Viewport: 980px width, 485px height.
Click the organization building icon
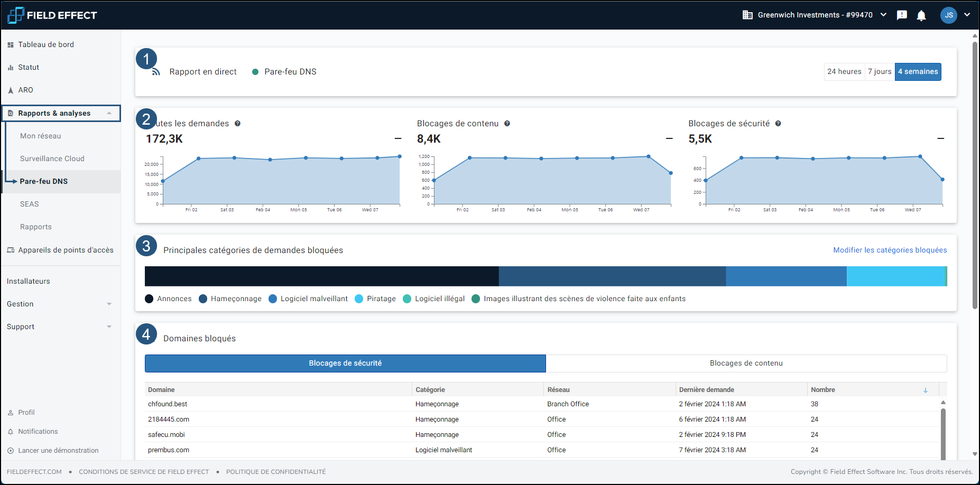click(x=747, y=15)
